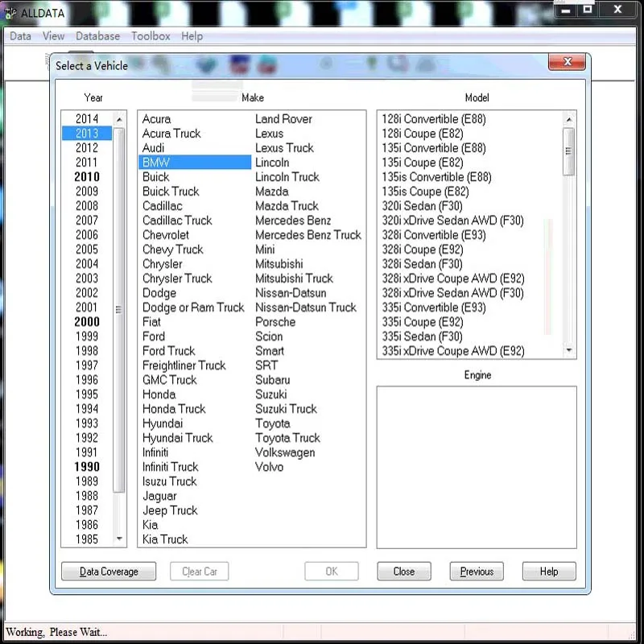Click the Year list scroll down arrow
This screenshot has height=644, width=644.
pos(119,539)
